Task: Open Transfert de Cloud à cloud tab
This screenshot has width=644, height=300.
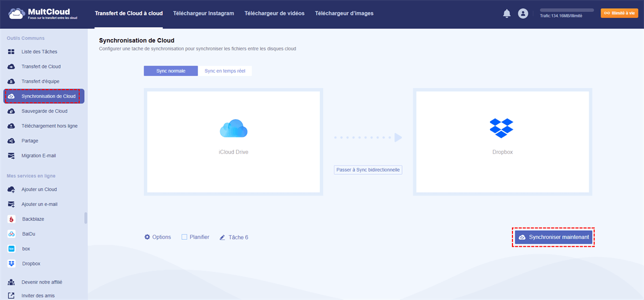Action: click(129, 13)
